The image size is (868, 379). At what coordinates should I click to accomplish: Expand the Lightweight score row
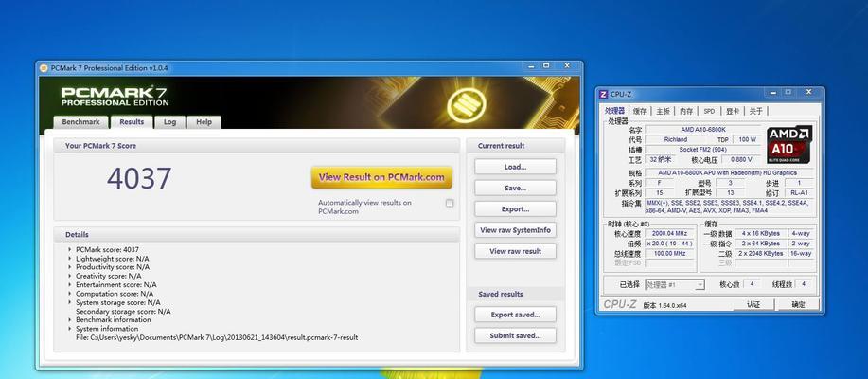[x=70, y=259]
